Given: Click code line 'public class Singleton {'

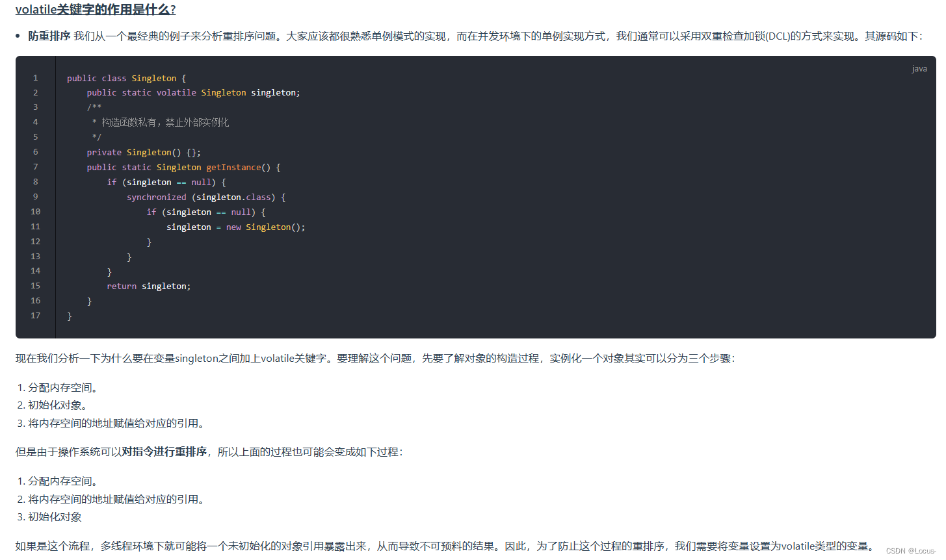Looking at the screenshot, I should click(126, 78).
